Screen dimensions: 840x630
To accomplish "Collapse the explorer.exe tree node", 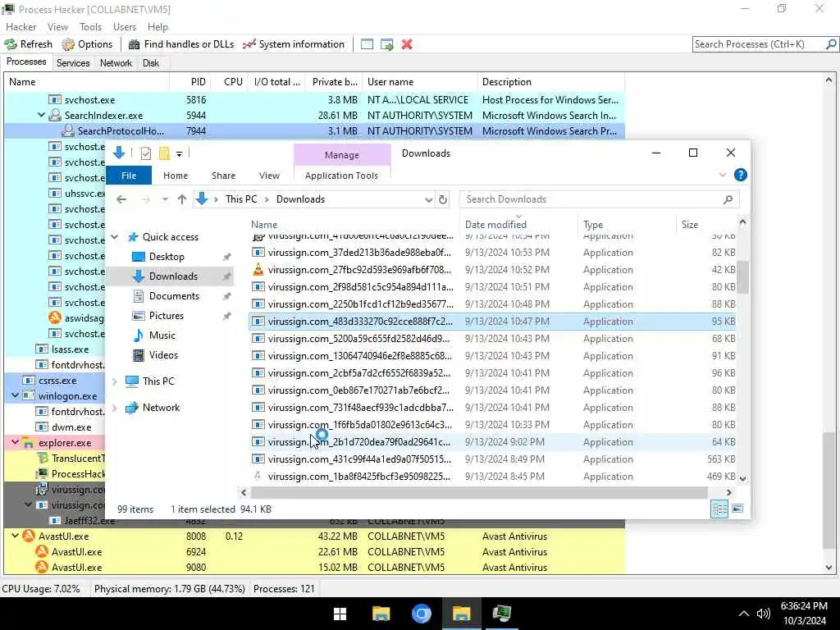I will pos(15,442).
